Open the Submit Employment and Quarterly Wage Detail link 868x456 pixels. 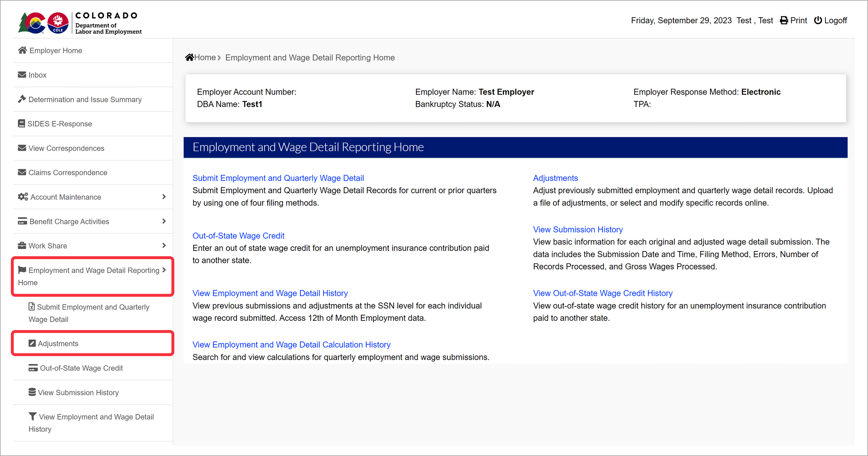click(x=278, y=178)
